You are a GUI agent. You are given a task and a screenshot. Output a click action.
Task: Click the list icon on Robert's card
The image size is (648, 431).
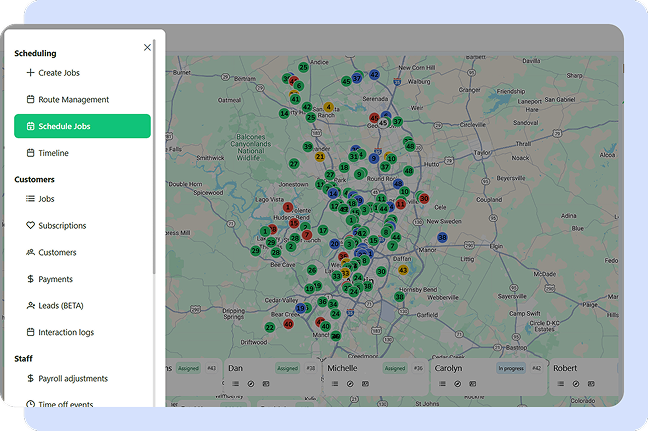point(562,384)
